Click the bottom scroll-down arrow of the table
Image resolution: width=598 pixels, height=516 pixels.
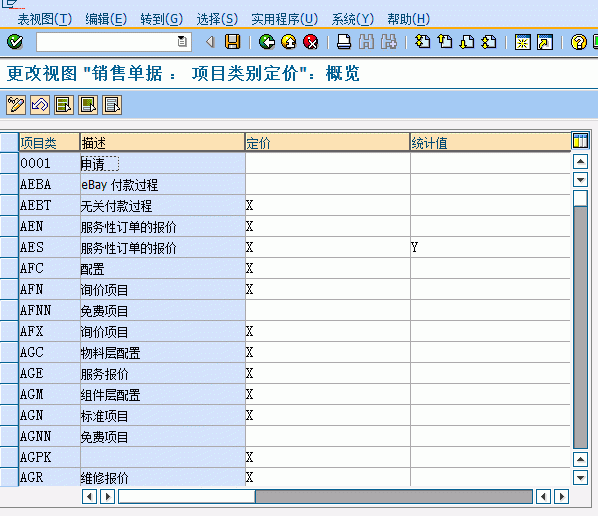(x=580, y=477)
